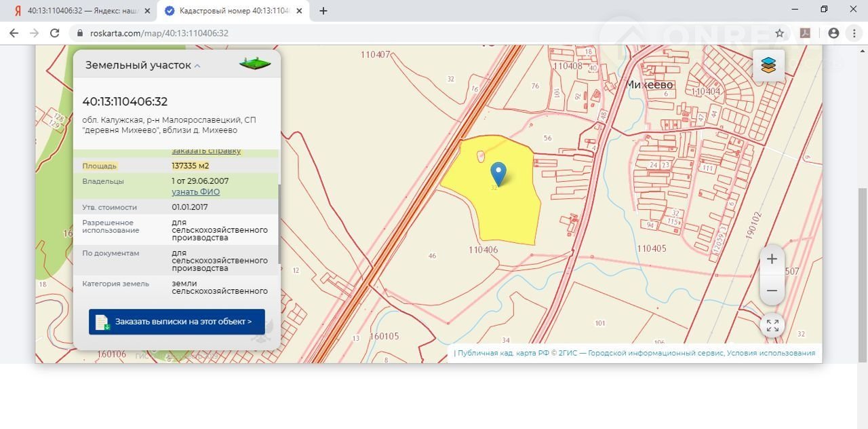Viewport: 868px width, 429px height.
Task: Open Chrome profile account menu
Action: tap(833, 33)
